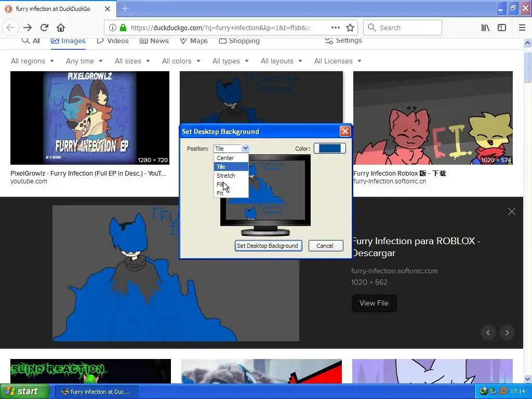The height and width of the screenshot is (399, 532).
Task: Switch to the News search tab
Action: point(154,41)
